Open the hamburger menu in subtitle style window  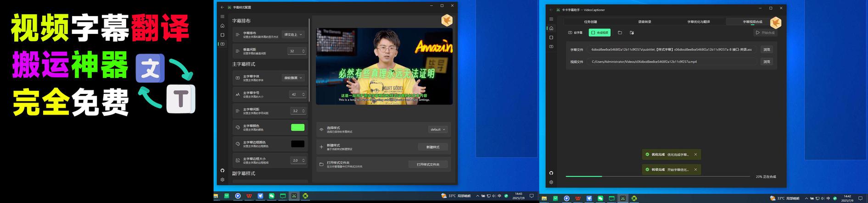223,16
